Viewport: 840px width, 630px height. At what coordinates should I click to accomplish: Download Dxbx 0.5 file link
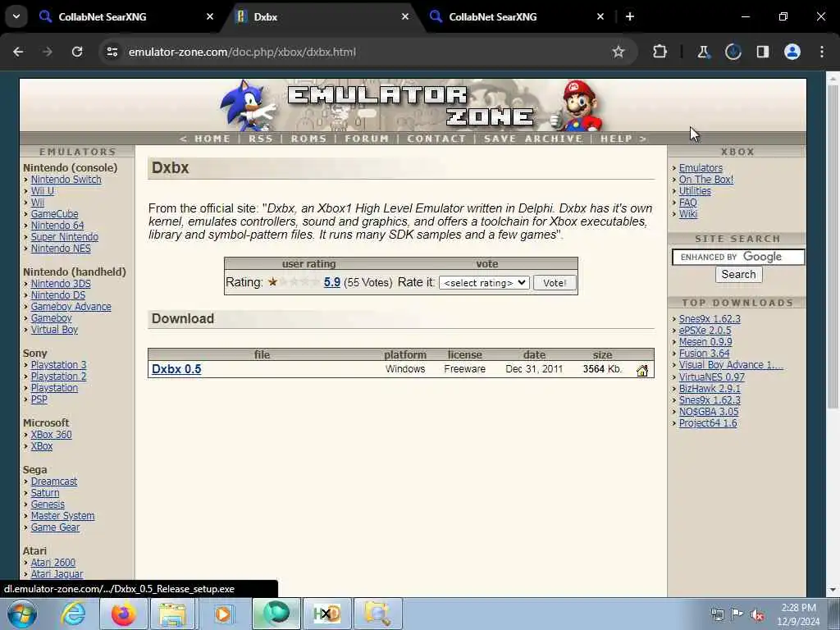176,369
